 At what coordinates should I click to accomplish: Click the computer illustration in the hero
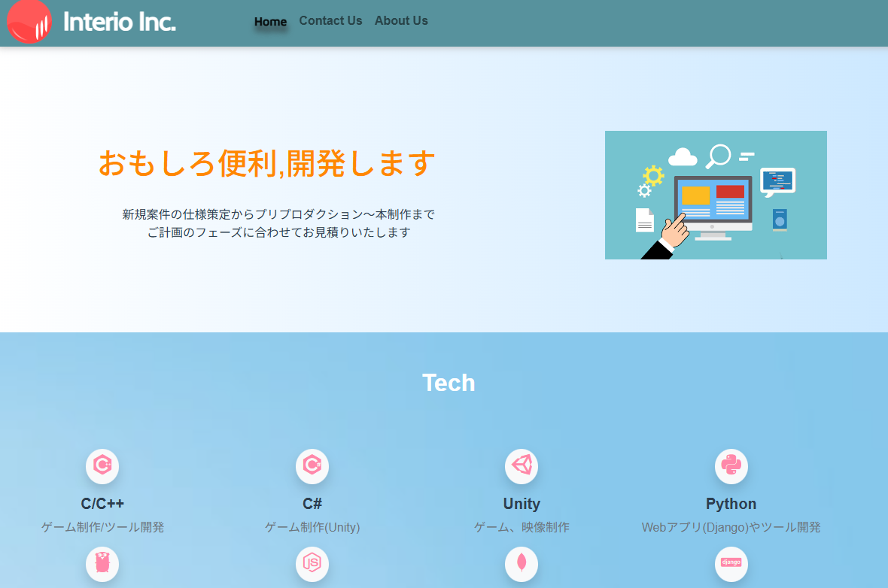[716, 195]
